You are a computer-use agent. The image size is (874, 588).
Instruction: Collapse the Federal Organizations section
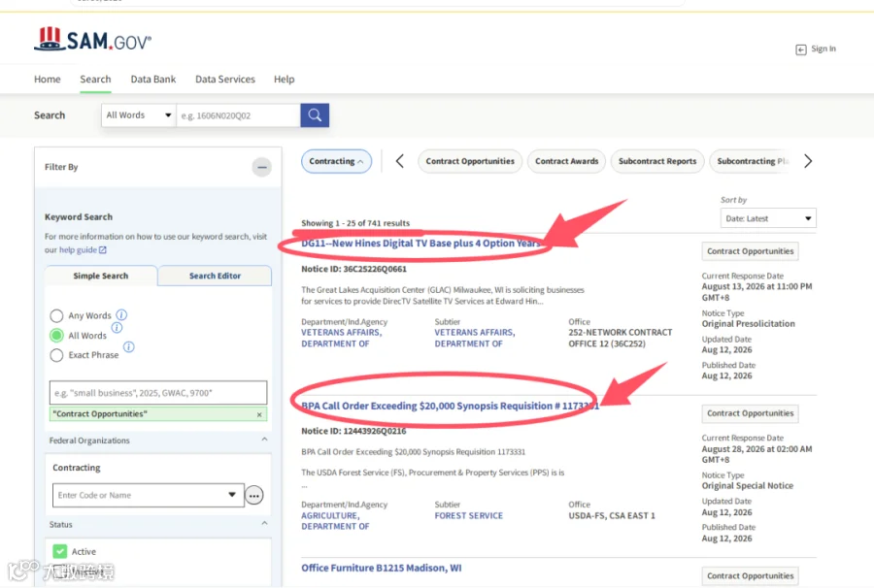(x=264, y=440)
